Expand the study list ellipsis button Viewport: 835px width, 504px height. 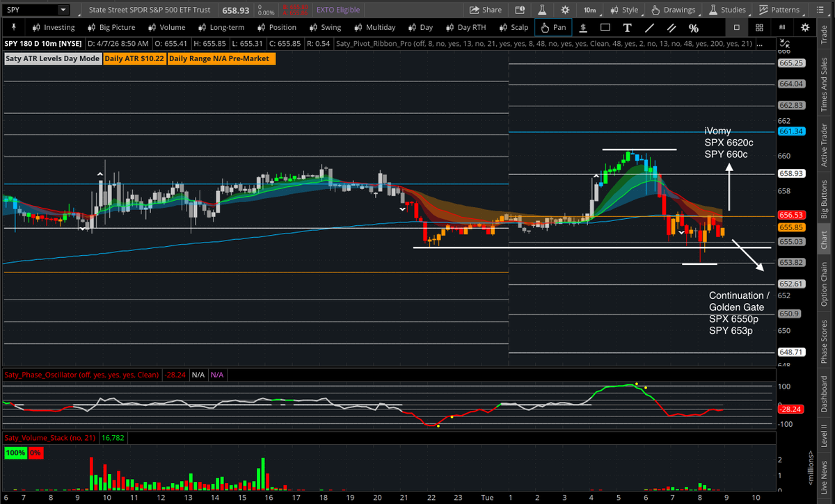pos(761,43)
